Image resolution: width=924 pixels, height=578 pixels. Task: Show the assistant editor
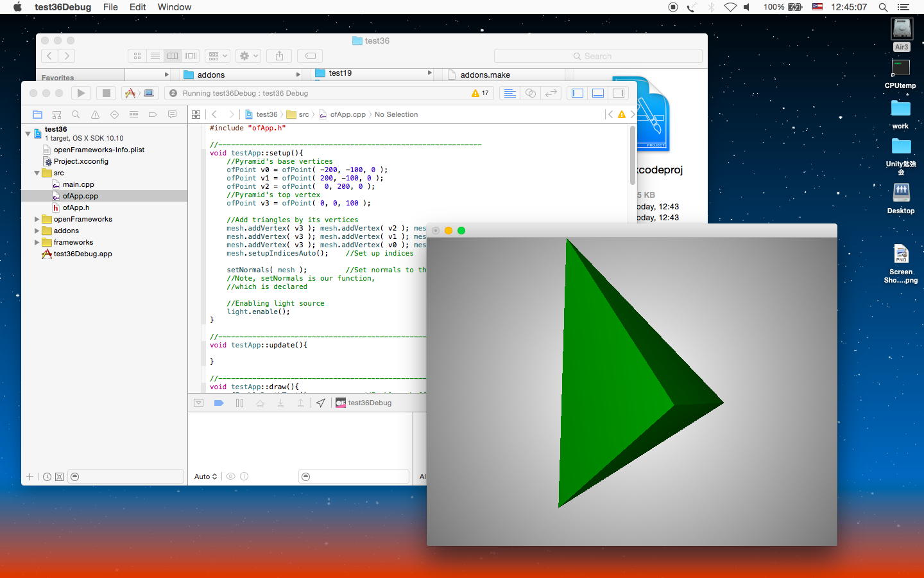[531, 93]
